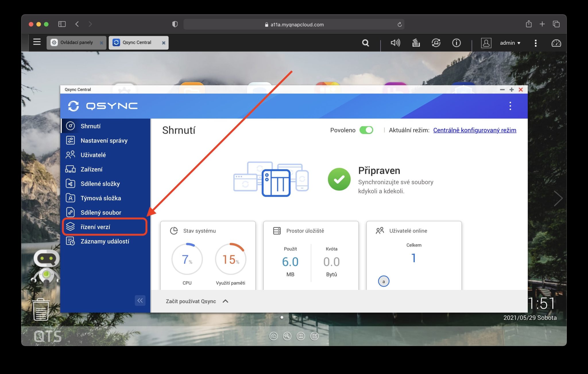The height and width of the screenshot is (374, 588).
Task: Open the Recycle Bin on the QTS desktop
Action: point(41,309)
